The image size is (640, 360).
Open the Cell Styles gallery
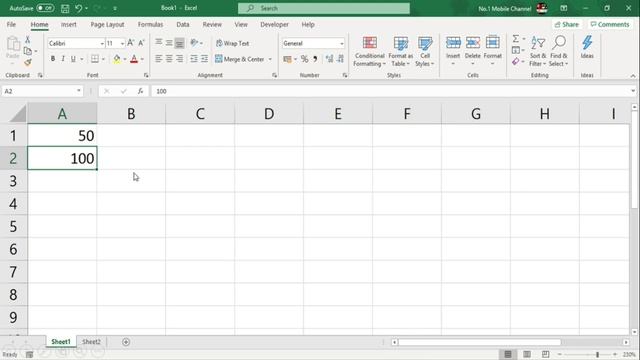425,51
